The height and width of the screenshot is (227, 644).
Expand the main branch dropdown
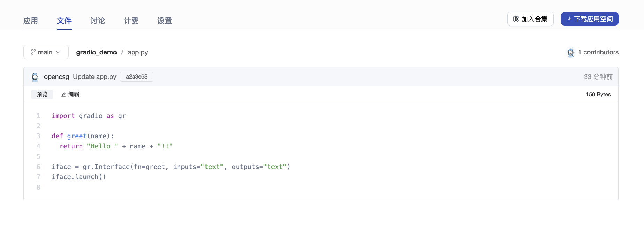click(46, 52)
